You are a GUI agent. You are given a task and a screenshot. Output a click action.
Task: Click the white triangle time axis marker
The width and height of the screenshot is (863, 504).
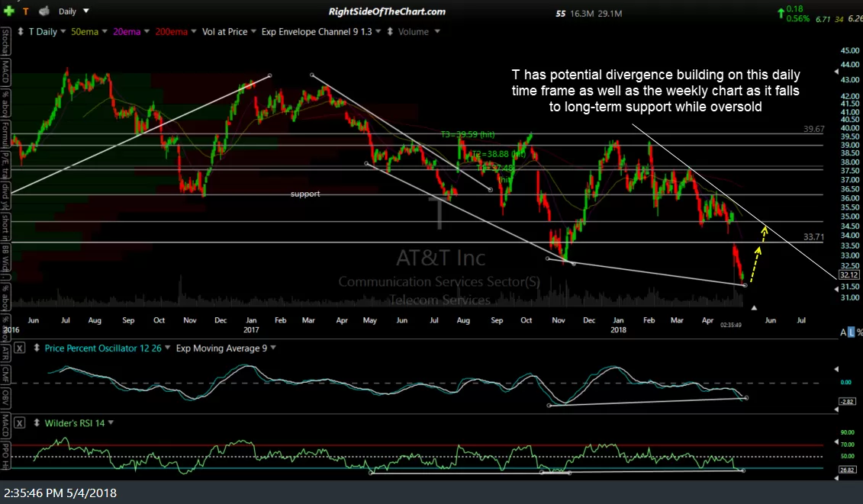coord(754,308)
